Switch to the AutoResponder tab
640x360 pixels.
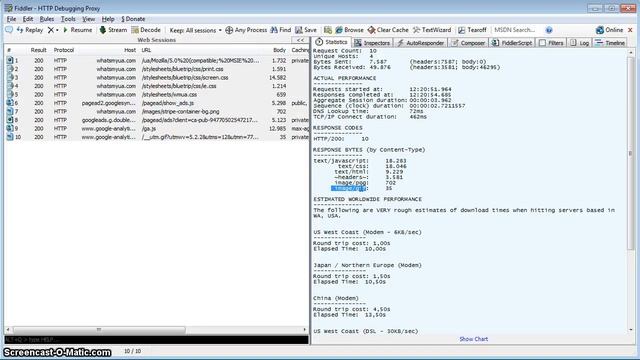pos(420,42)
